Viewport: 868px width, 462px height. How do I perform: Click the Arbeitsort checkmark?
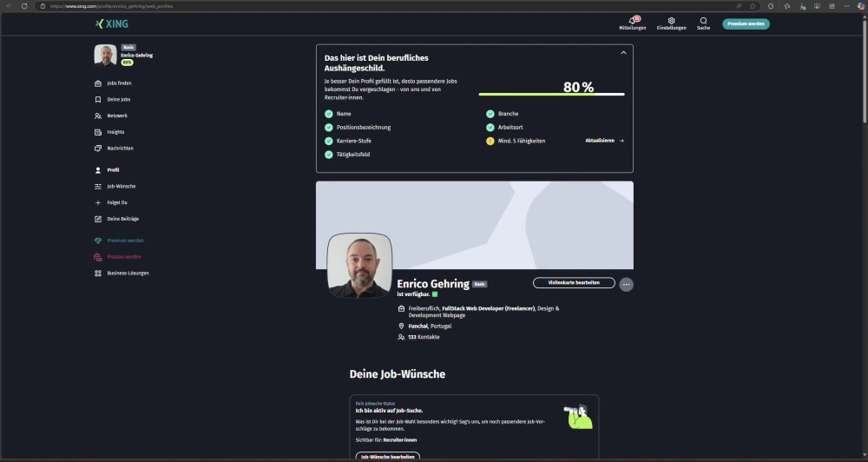pyautogui.click(x=490, y=128)
